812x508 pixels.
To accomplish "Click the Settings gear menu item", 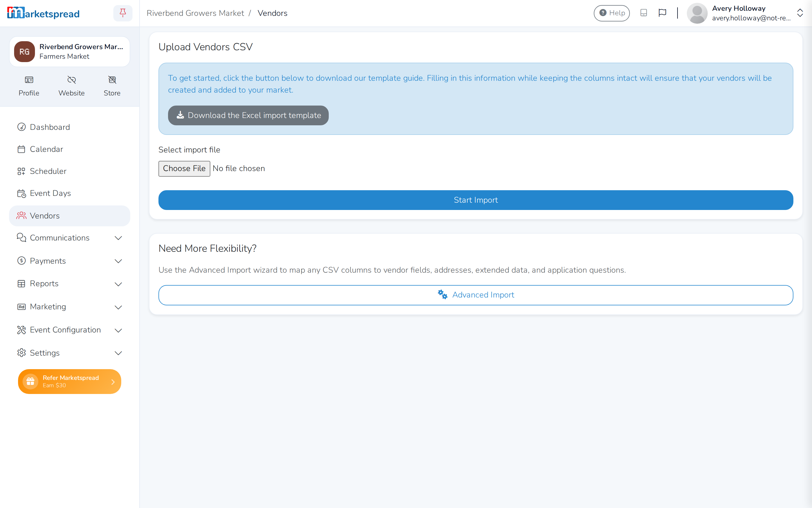I will pyautogui.click(x=69, y=353).
